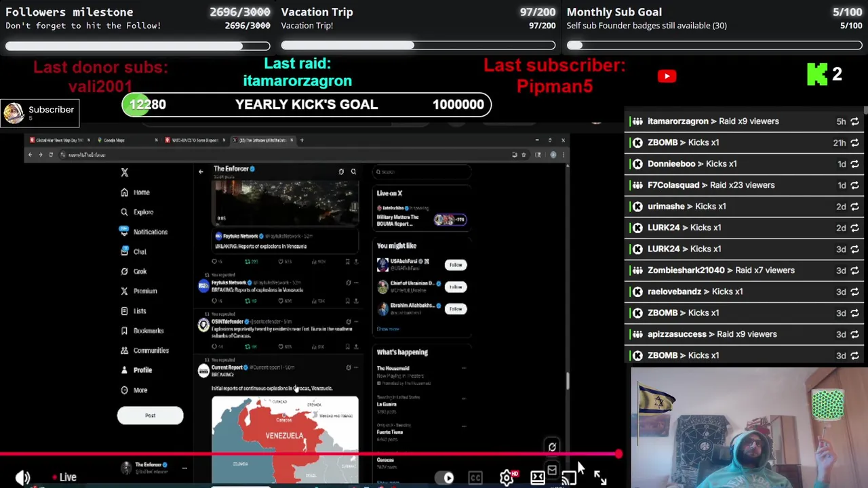Replay the raelovebandz kicks alert
Screen dimensions: 868x488
854,291
